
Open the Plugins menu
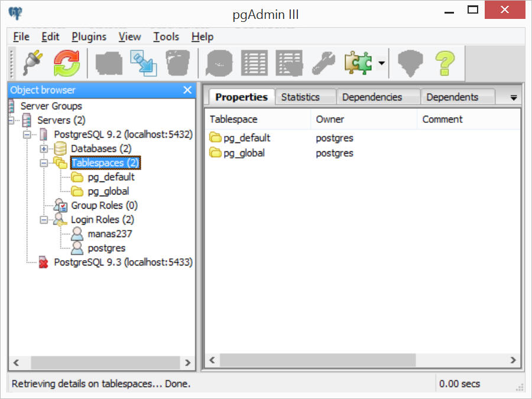point(89,37)
